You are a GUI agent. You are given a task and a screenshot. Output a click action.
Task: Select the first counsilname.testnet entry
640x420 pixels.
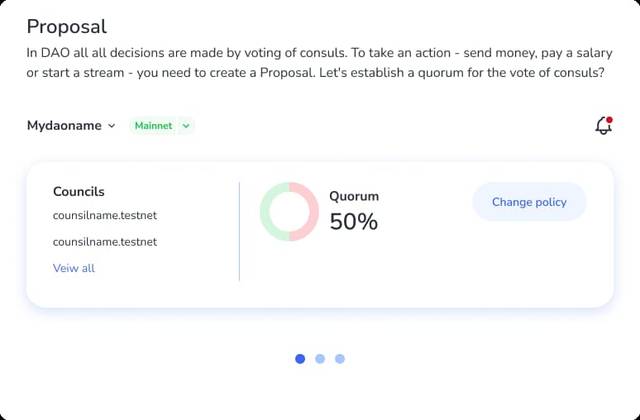(x=105, y=215)
